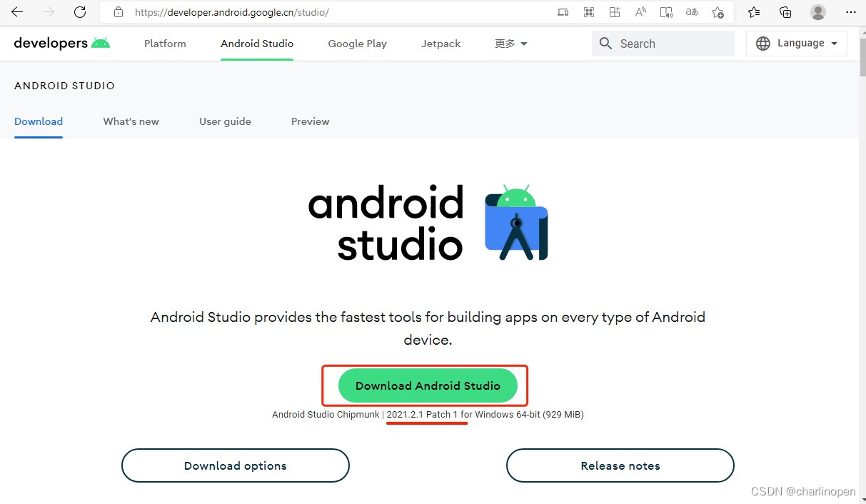
Task: Go back to the previous page
Action: (17, 12)
